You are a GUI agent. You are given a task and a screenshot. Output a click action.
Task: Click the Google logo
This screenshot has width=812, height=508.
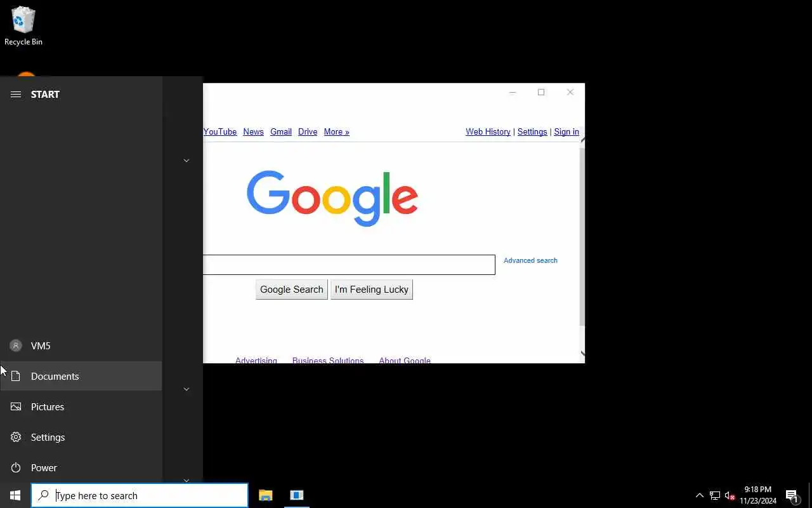pyautogui.click(x=332, y=198)
